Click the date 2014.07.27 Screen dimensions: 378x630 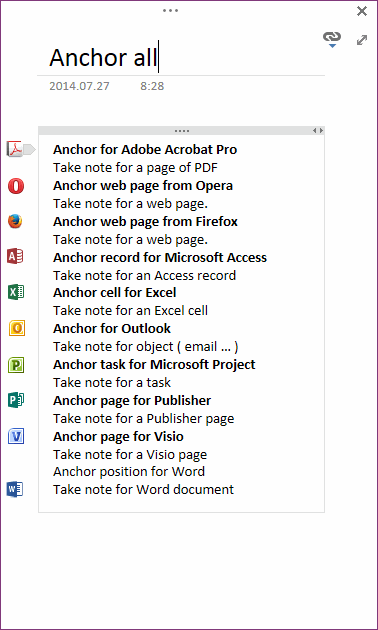pyautogui.click(x=79, y=86)
